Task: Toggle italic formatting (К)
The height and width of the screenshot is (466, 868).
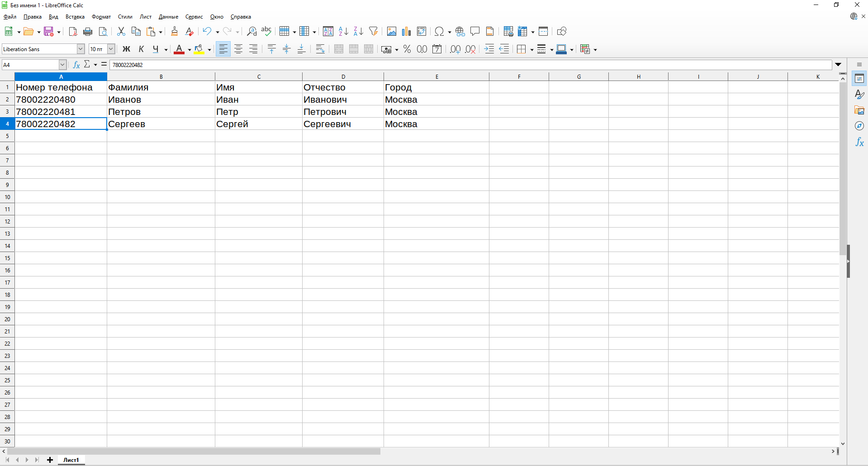Action: click(141, 49)
